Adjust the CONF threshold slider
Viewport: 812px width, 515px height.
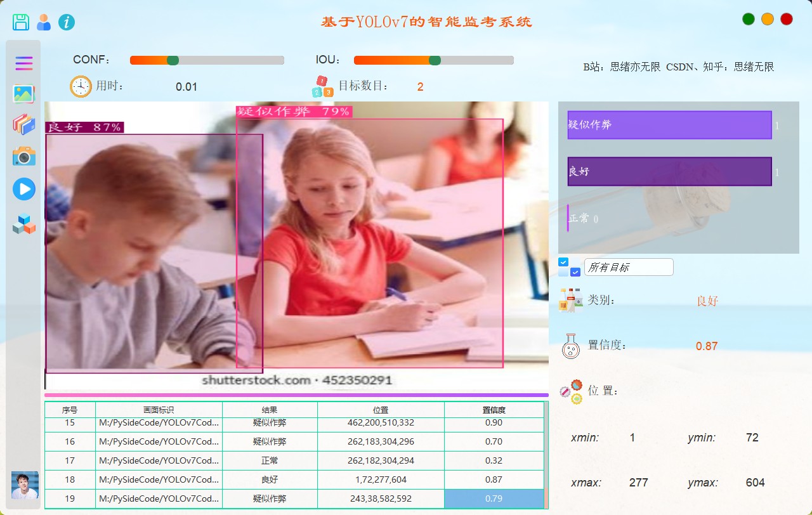173,60
